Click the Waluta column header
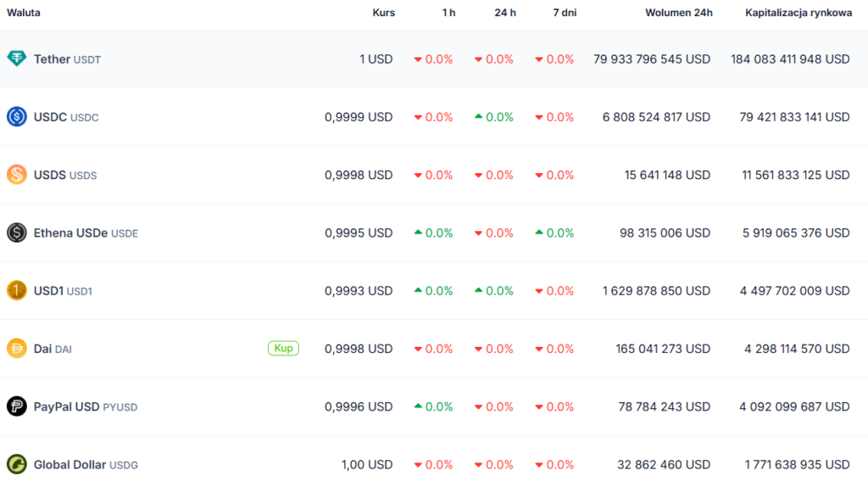The width and height of the screenshot is (868, 487). click(x=24, y=13)
